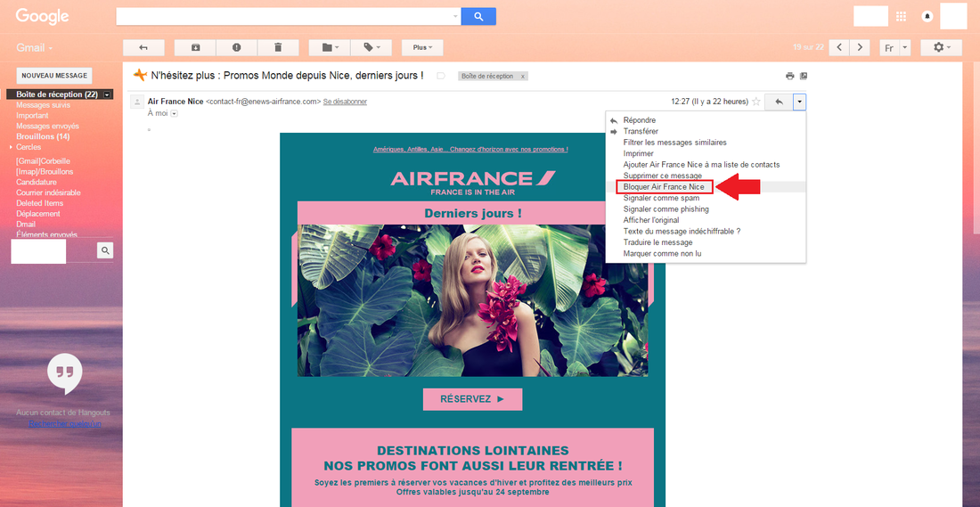The width and height of the screenshot is (980, 507).
Task: Go to the newer message arrow
Action: 839,47
